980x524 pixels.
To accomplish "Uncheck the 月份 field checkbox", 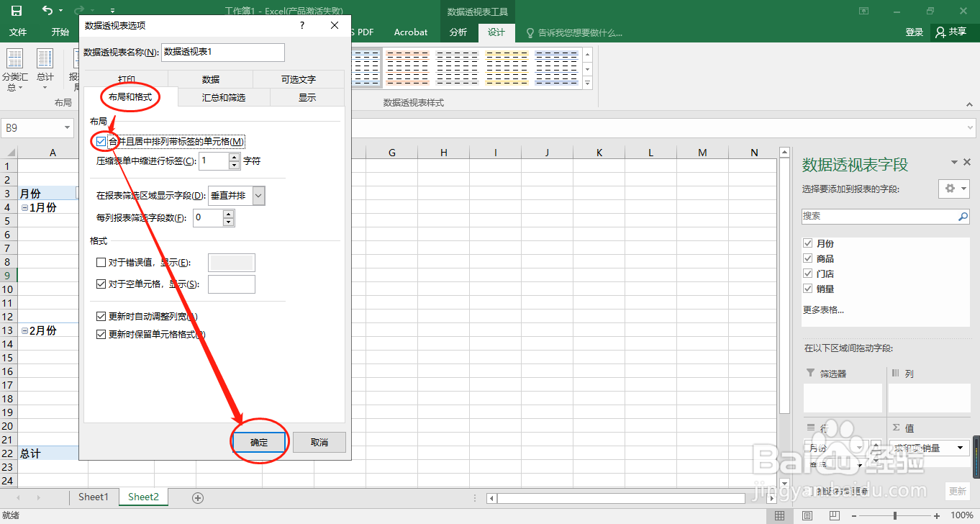I will pyautogui.click(x=808, y=244).
